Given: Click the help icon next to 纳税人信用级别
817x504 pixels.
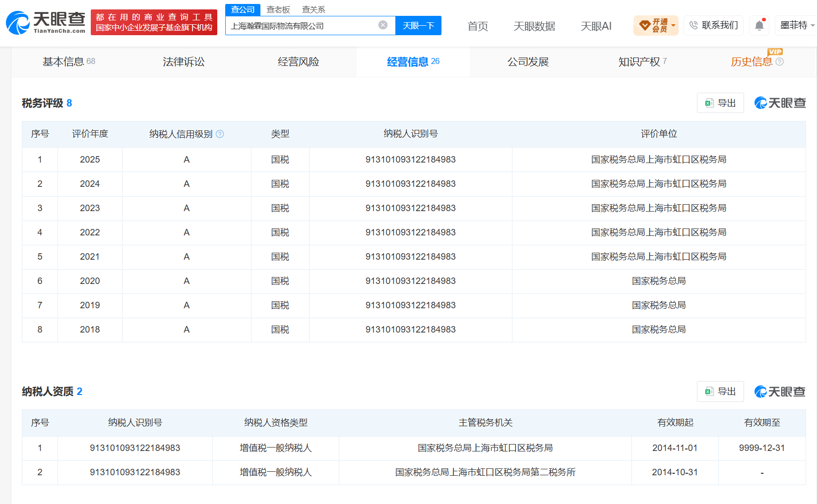Looking at the screenshot, I should pos(220,134).
